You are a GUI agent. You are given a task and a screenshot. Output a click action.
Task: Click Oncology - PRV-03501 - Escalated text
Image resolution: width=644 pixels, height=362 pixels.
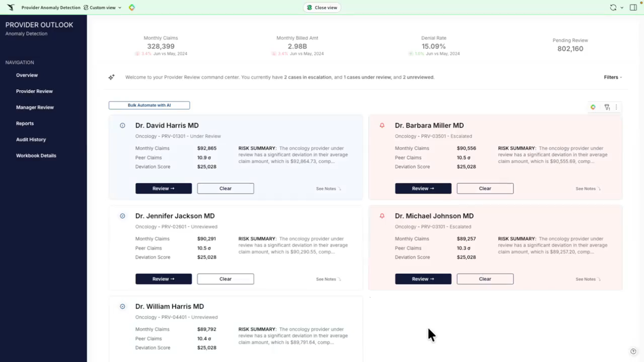point(433,136)
